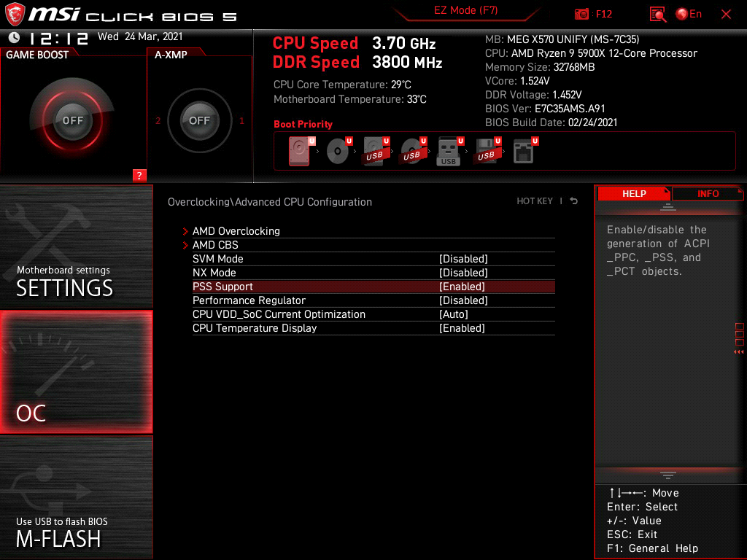Close the BIOS with the X icon

click(726, 15)
